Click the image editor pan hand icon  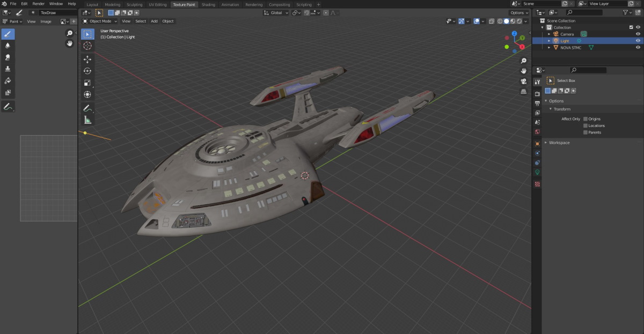70,43
